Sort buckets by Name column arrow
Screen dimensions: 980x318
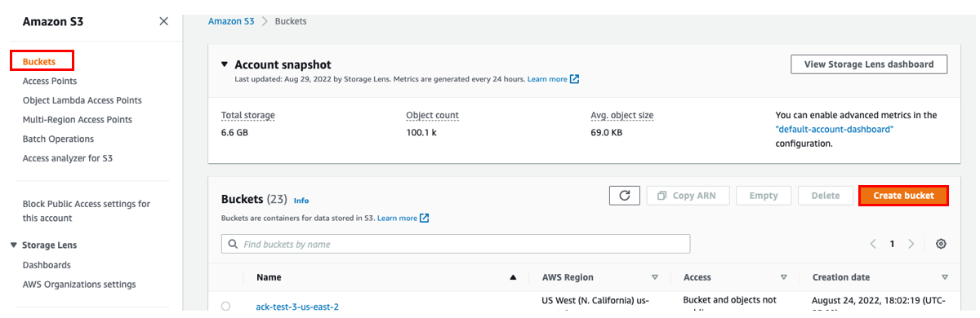coord(513,277)
